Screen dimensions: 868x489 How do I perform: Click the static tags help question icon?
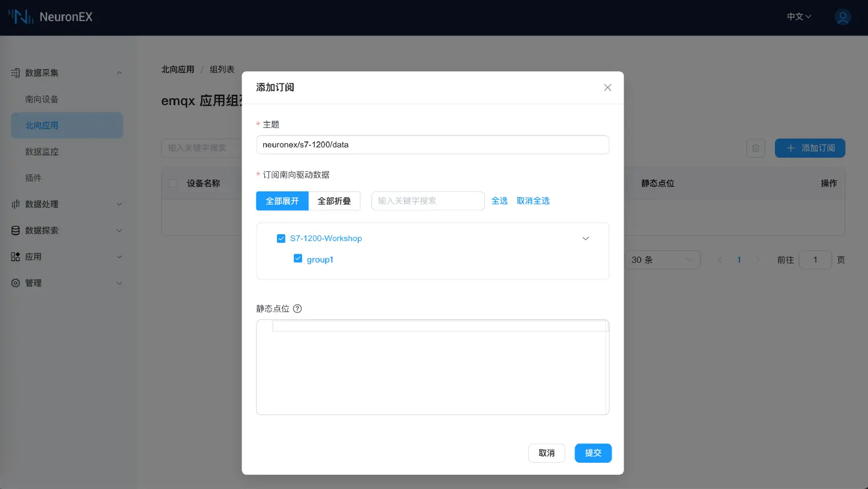pos(298,309)
